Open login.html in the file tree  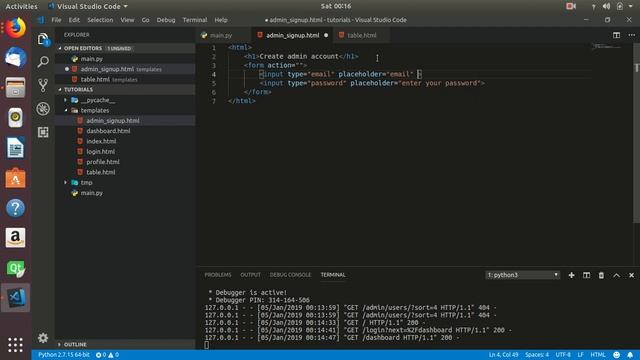point(100,151)
